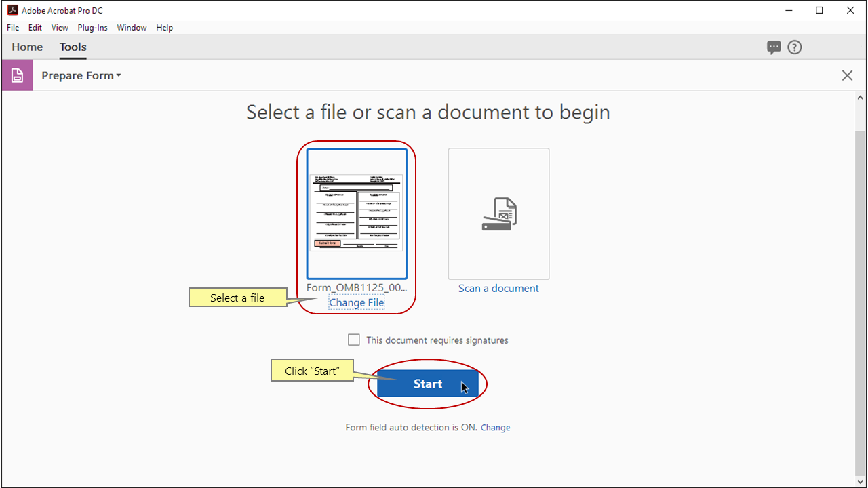Open the Edit menu
Image resolution: width=868 pixels, height=488 pixels.
tap(35, 27)
